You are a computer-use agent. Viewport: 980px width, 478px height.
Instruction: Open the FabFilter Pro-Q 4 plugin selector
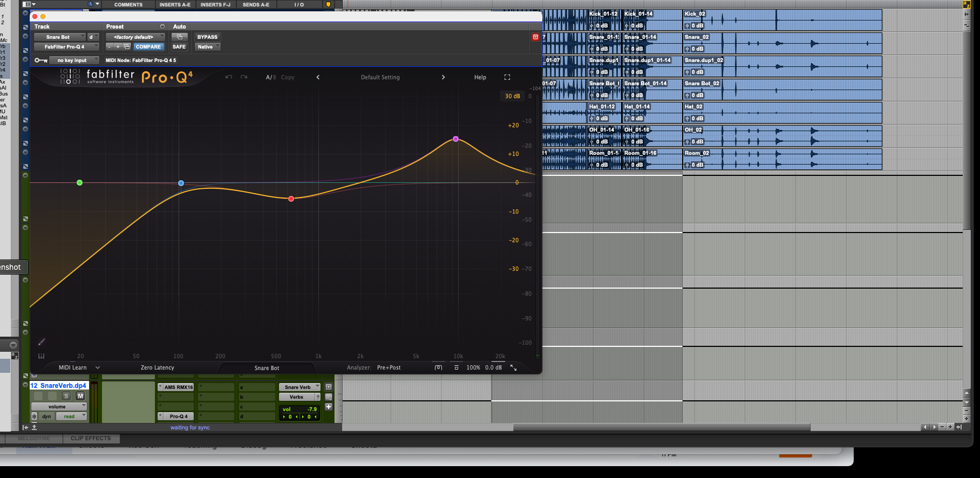click(66, 47)
